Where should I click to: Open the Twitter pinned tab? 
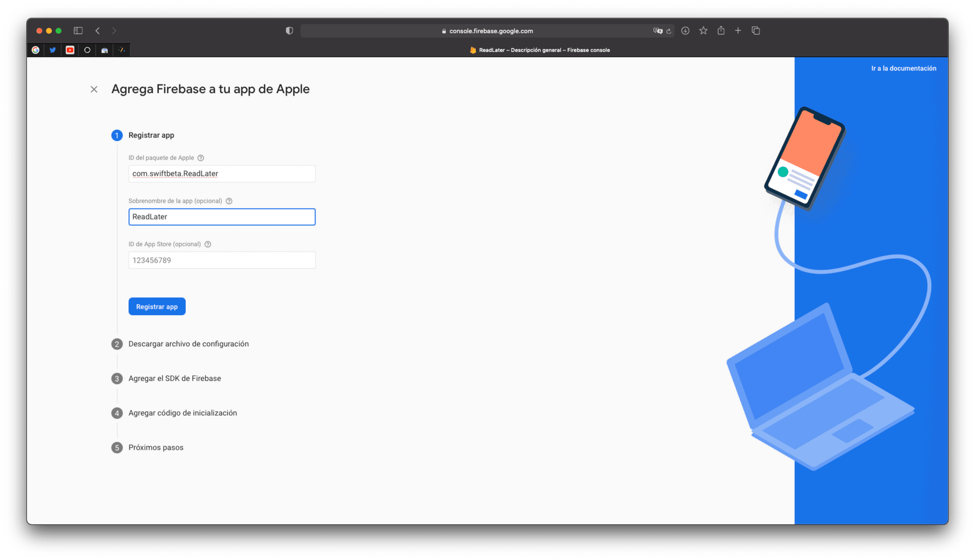pos(53,50)
